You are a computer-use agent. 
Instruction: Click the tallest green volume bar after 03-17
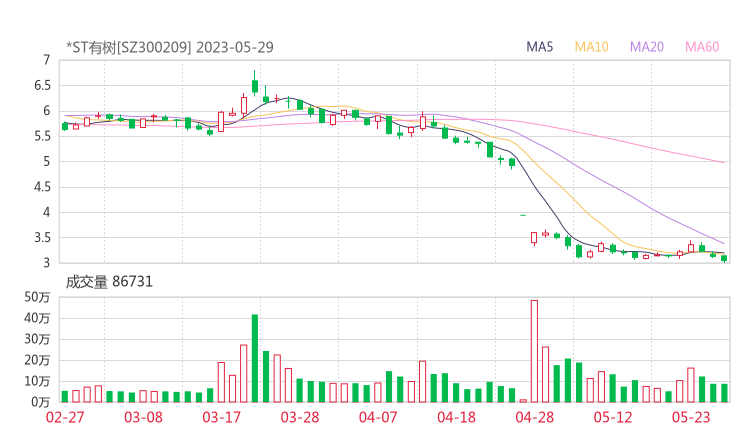click(255, 358)
